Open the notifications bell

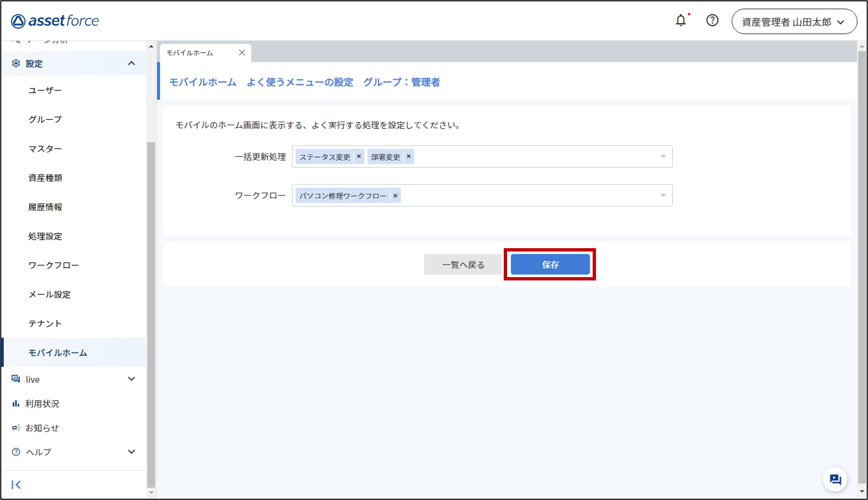pyautogui.click(x=681, y=21)
